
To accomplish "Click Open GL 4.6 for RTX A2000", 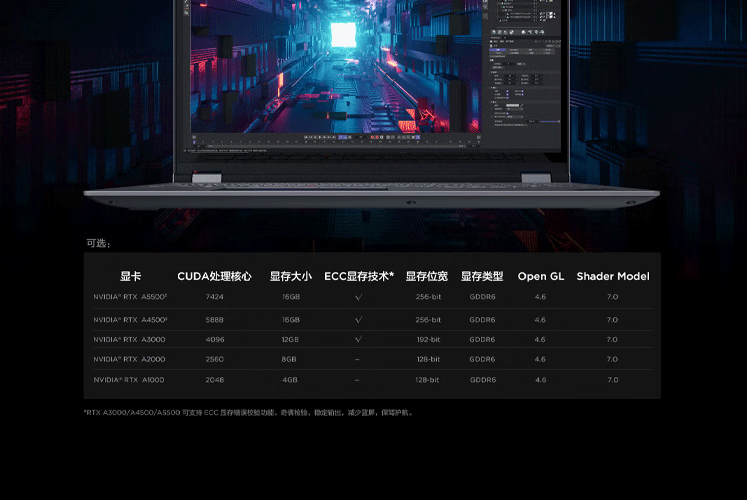I will (540, 359).
